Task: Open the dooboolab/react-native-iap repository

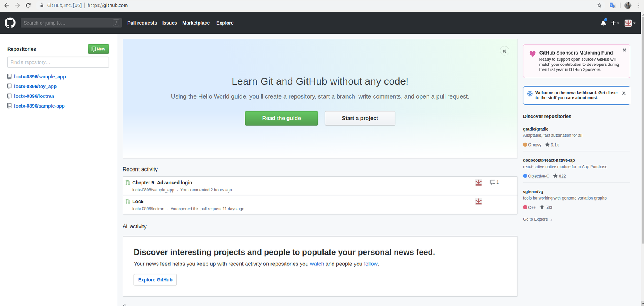Action: click(x=549, y=160)
